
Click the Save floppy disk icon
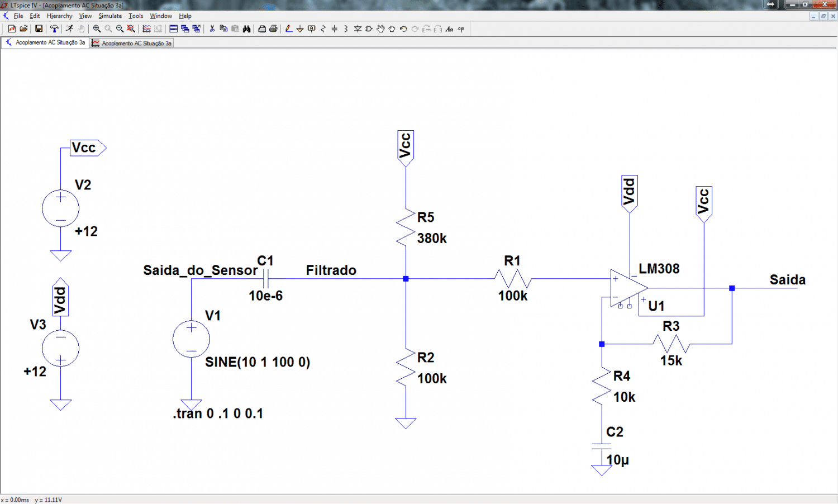tap(39, 28)
